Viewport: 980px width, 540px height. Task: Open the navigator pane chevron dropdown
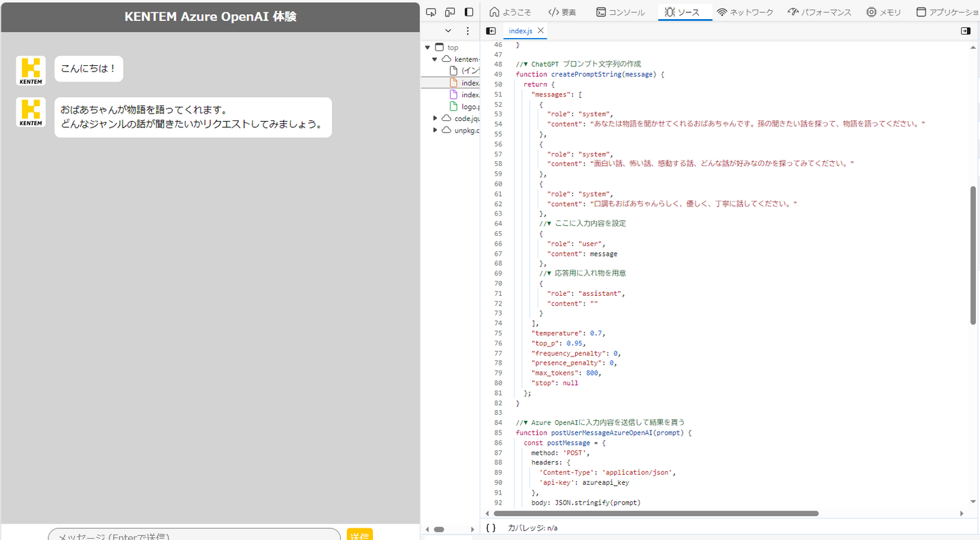pyautogui.click(x=448, y=31)
